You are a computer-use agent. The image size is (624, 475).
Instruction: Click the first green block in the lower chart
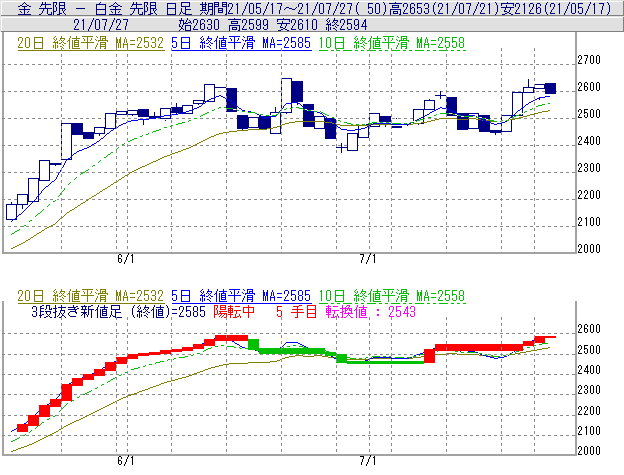click(254, 344)
